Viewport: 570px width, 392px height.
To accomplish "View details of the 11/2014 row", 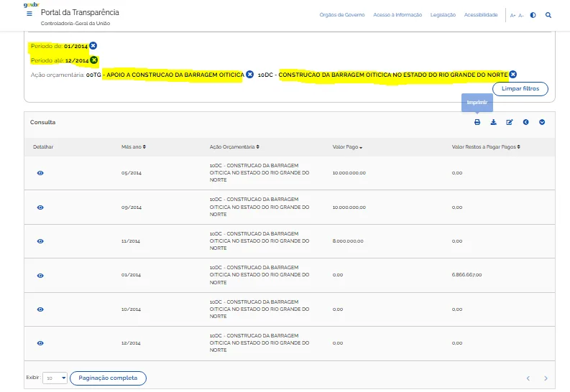I will point(40,241).
